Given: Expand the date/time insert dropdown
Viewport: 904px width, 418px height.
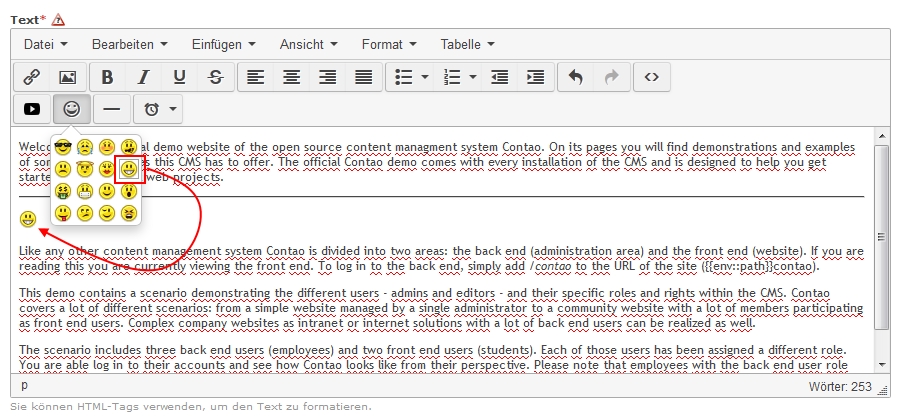Looking at the screenshot, I should click(174, 109).
